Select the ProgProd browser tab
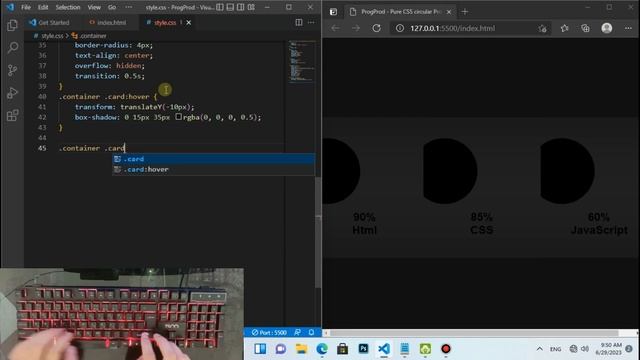The image size is (640, 360). tap(400, 12)
